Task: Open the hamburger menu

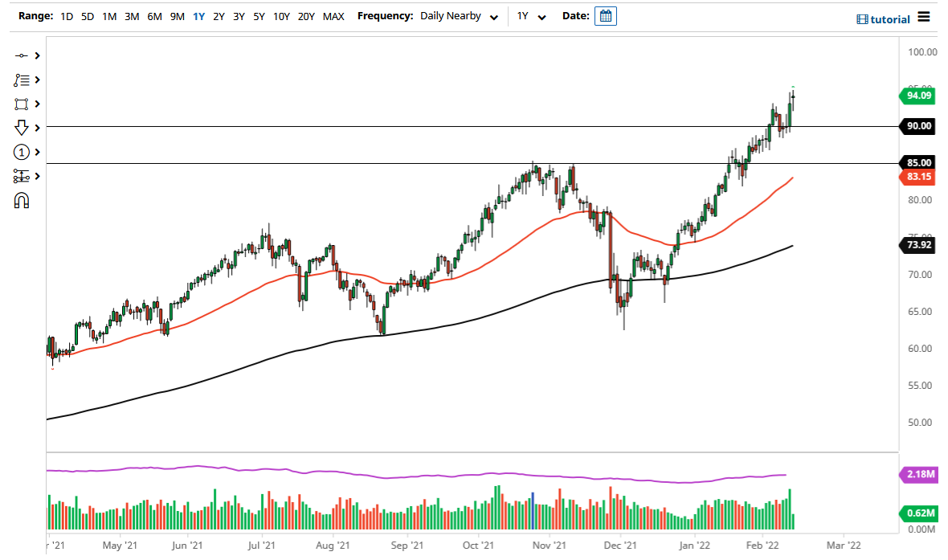Action: [923, 15]
